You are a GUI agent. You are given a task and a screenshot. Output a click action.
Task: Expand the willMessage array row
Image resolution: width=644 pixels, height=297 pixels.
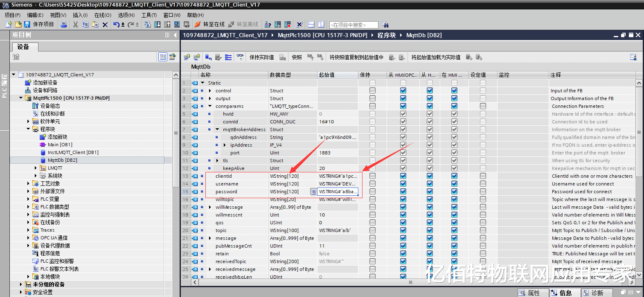210,207
